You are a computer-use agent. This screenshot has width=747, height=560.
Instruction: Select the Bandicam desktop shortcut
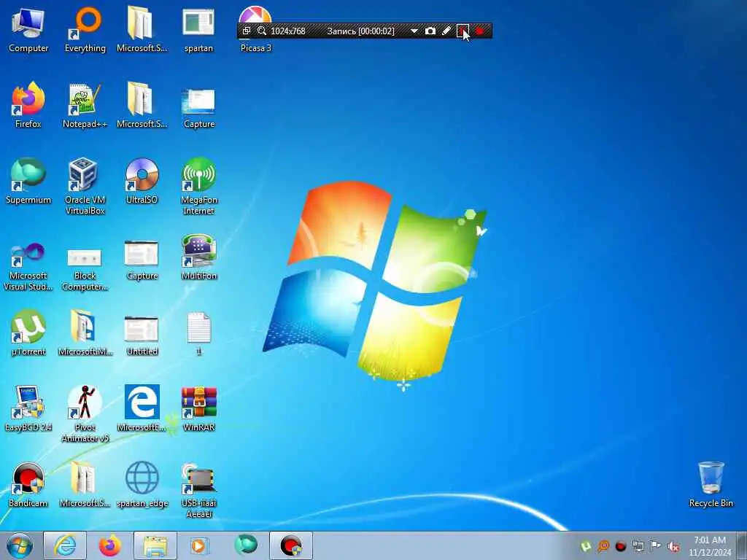click(x=28, y=484)
